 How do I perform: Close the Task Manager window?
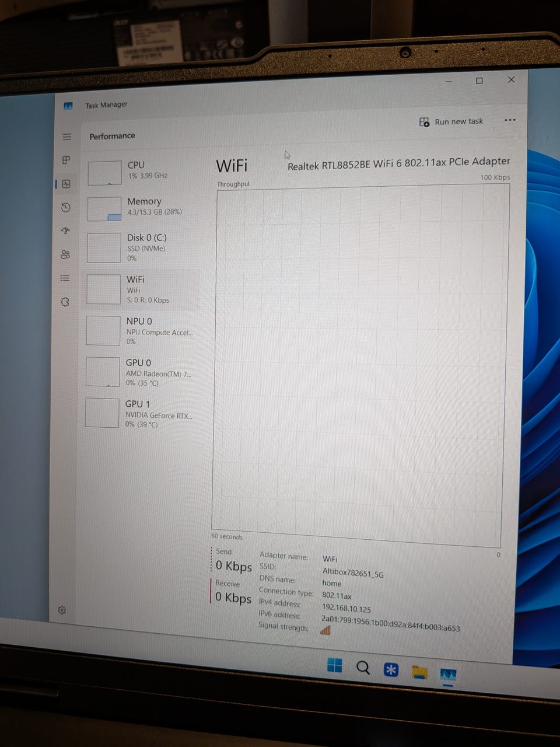pyautogui.click(x=512, y=79)
